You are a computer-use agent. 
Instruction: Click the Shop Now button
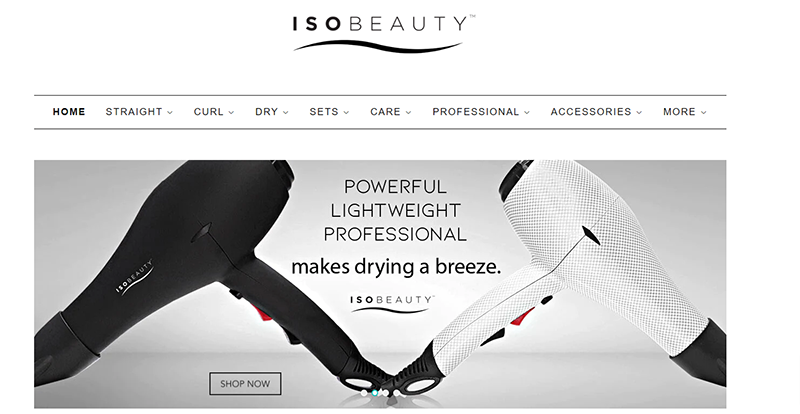pos(245,383)
